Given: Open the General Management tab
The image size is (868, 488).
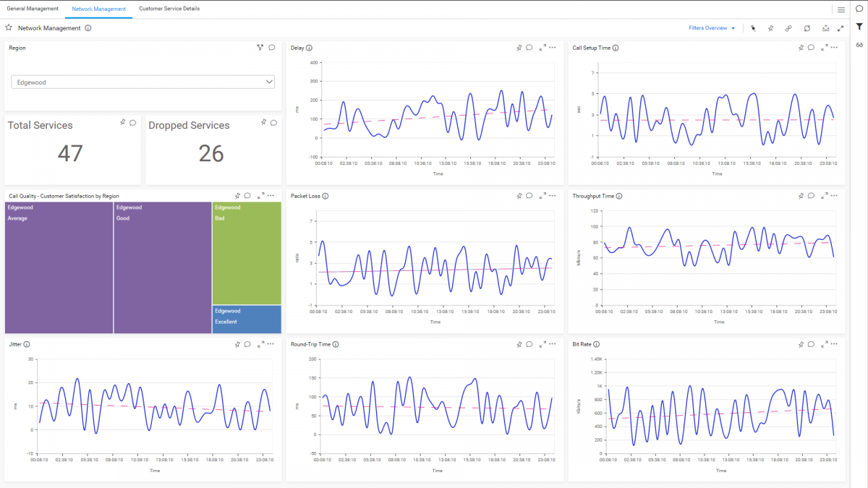Looking at the screenshot, I should (x=33, y=9).
